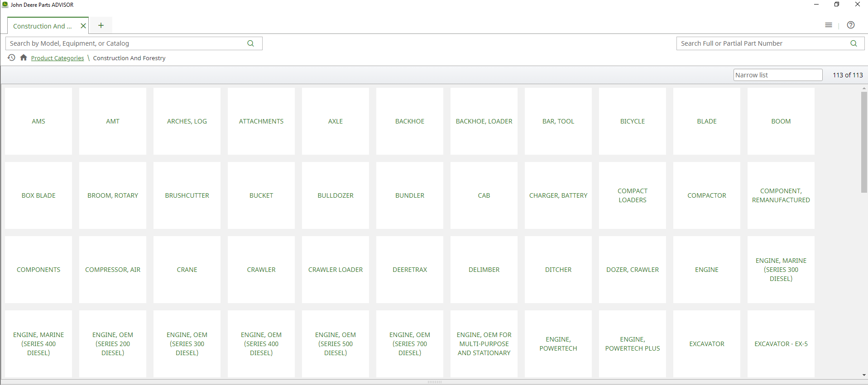Choose the BICYCLE tile
The image size is (868, 385).
633,121
